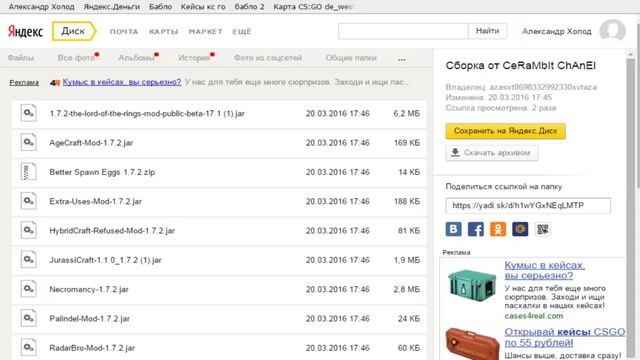The width and height of the screenshot is (640, 360).
Task: Click Сохранить на Яндекс.Диск button
Action: [505, 131]
